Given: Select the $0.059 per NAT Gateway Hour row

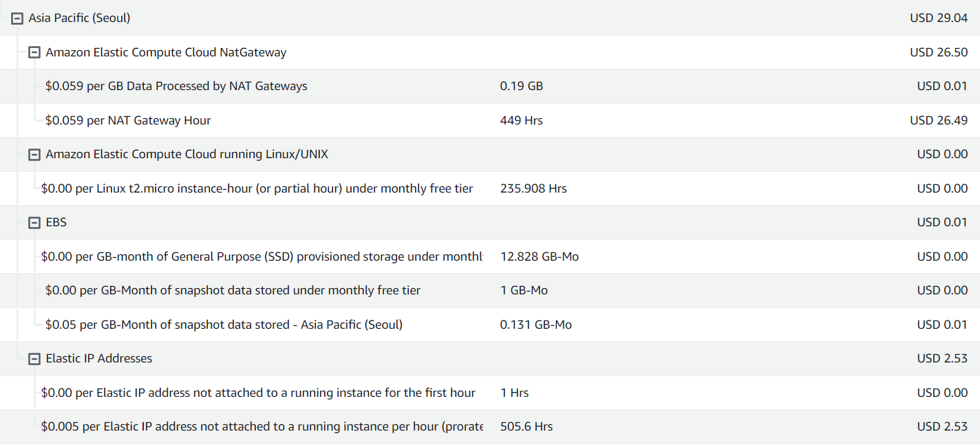Looking at the screenshot, I should [490, 120].
